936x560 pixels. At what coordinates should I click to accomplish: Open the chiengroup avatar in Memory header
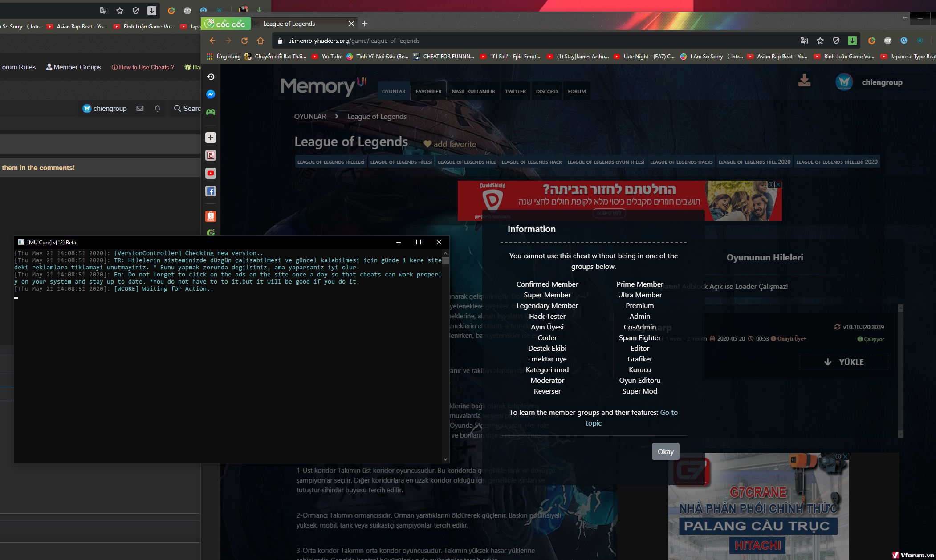point(844,82)
